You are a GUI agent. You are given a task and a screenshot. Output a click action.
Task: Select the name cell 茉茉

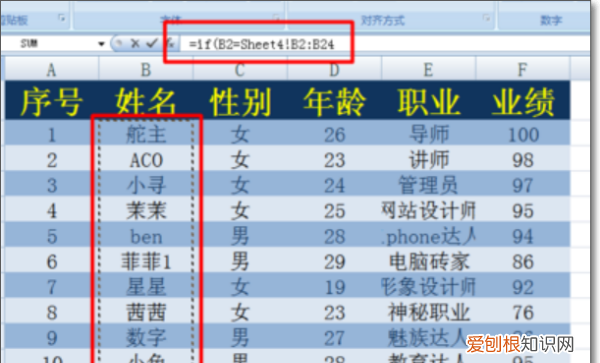point(146,210)
